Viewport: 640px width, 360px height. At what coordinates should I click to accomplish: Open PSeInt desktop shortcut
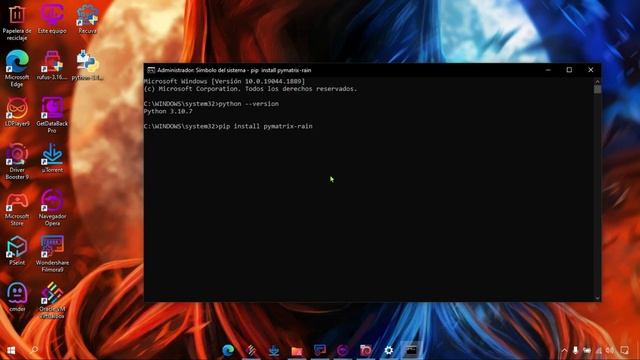(17, 251)
